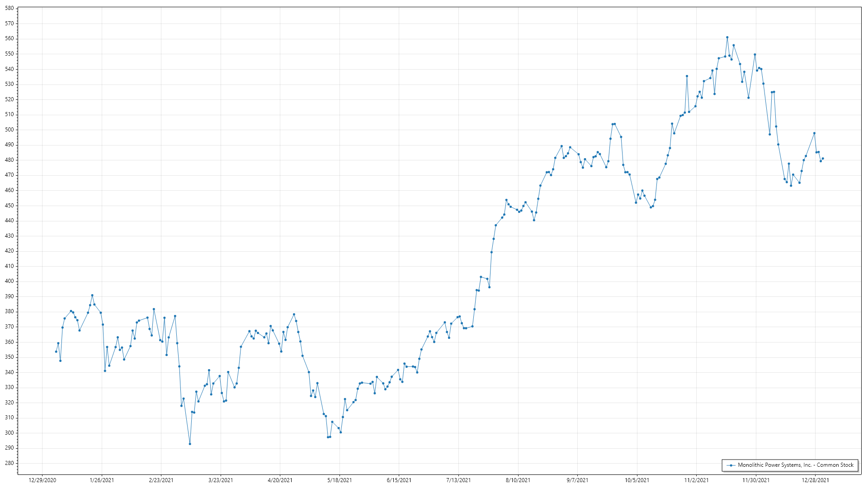Select the 7/13/2021 x-axis label

[458, 480]
